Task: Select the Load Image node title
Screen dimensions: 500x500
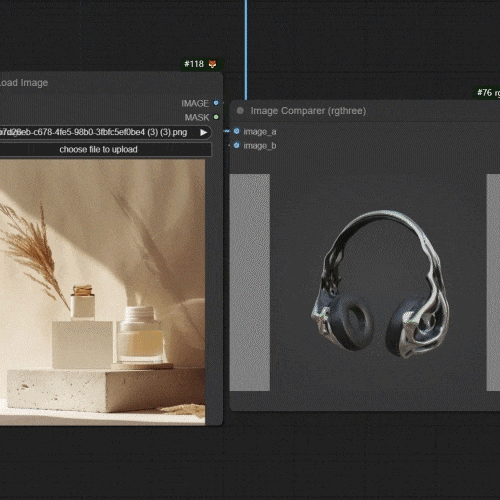Action: (24, 83)
